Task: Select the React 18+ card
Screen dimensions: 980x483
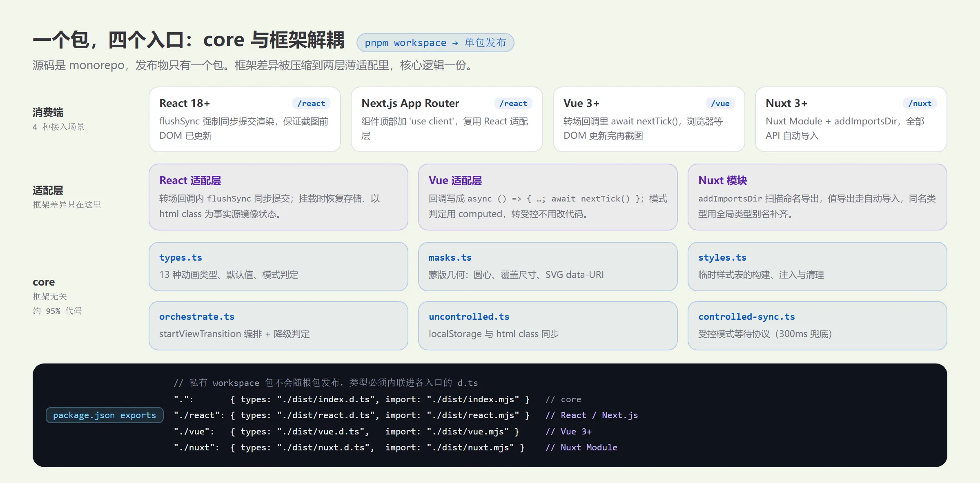Action: point(245,119)
